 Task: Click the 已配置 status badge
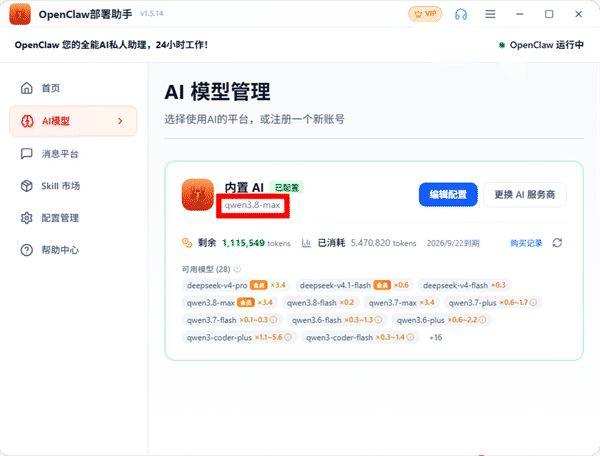(287, 187)
